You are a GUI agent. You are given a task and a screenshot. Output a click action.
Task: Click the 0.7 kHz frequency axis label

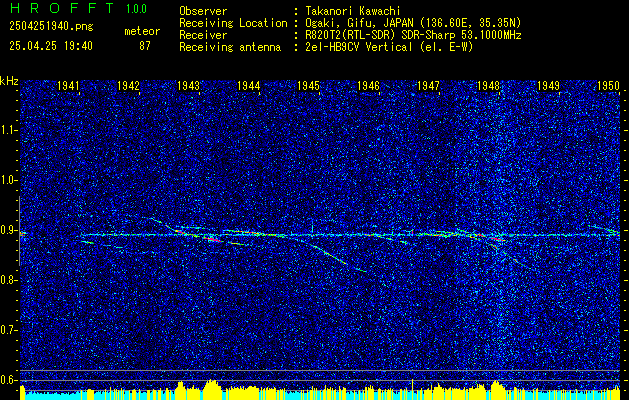(x=7, y=330)
